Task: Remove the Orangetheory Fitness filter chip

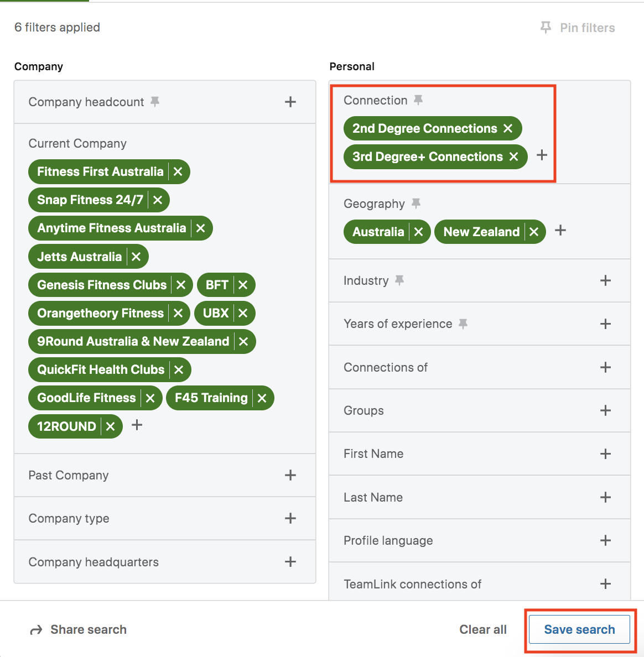Action: click(x=178, y=313)
